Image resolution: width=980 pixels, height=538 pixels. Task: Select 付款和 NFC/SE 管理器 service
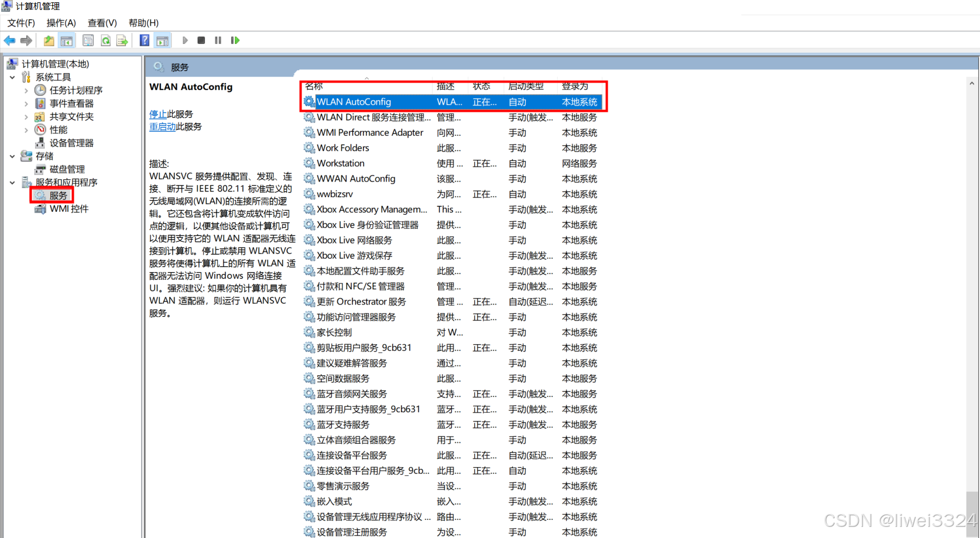tap(452, 286)
